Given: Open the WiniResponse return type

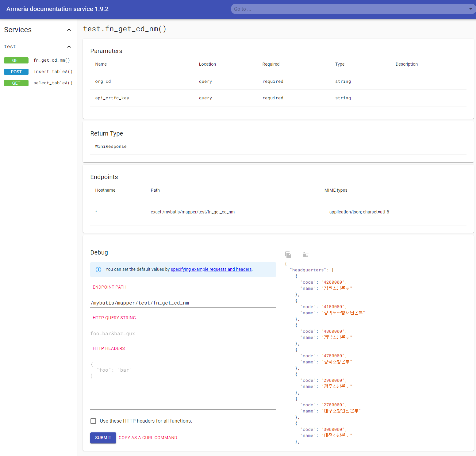Looking at the screenshot, I should pyautogui.click(x=111, y=147).
